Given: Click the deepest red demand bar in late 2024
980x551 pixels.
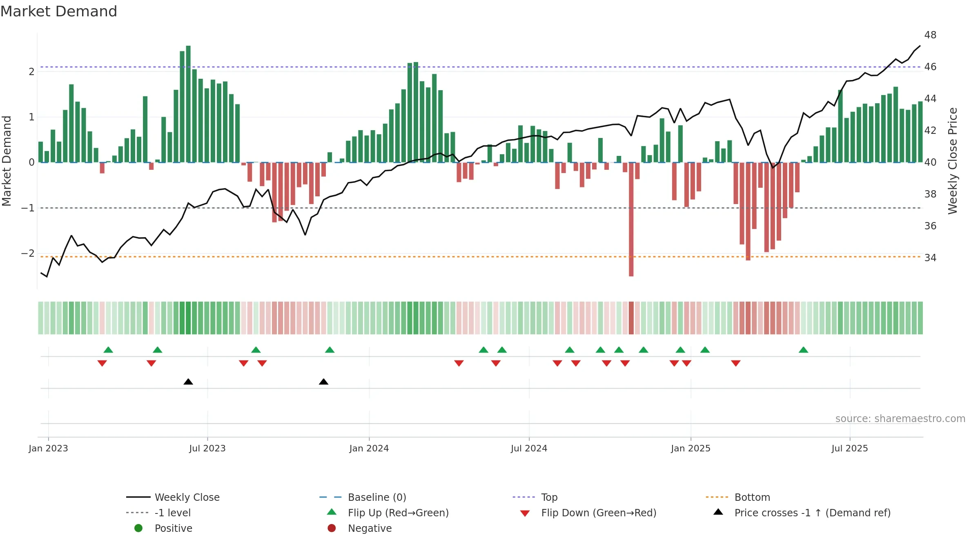Looking at the screenshot, I should click(x=631, y=219).
